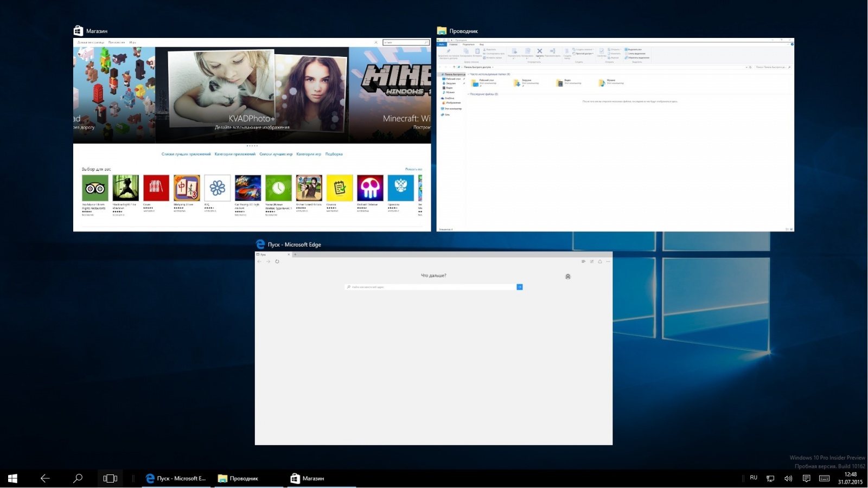
Task: Open the Списки лучших игр link
Action: [276, 154]
